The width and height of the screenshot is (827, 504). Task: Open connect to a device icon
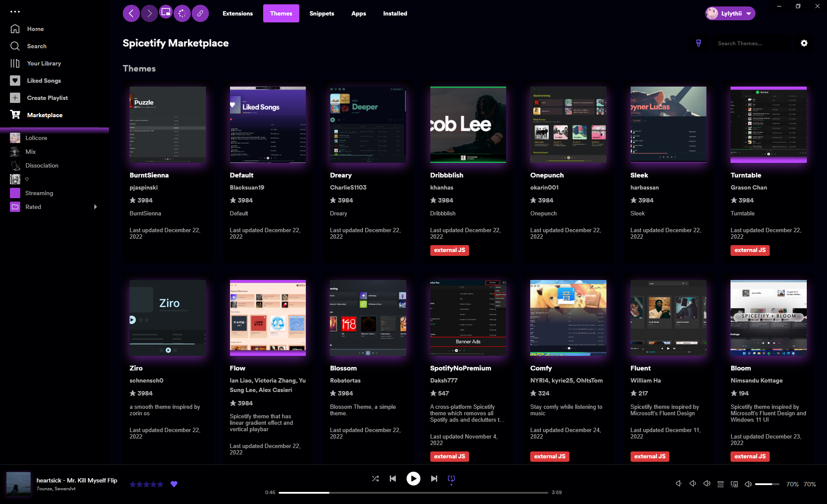[734, 484]
